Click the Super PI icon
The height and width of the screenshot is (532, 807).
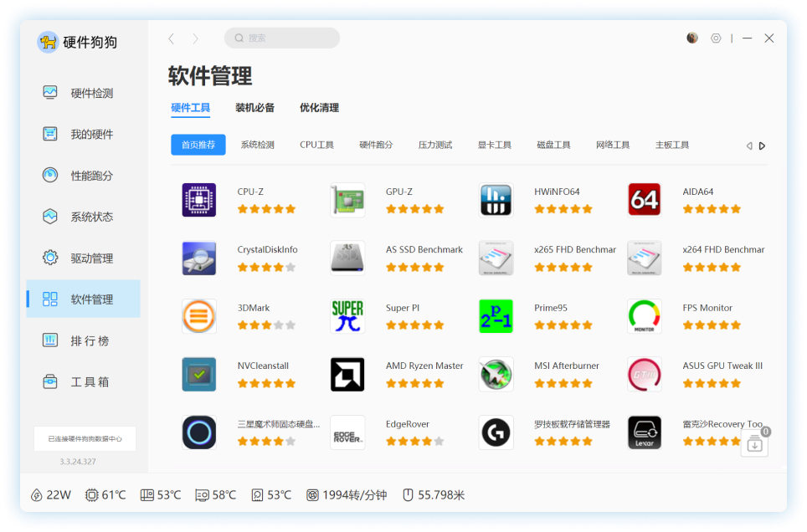pyautogui.click(x=347, y=316)
